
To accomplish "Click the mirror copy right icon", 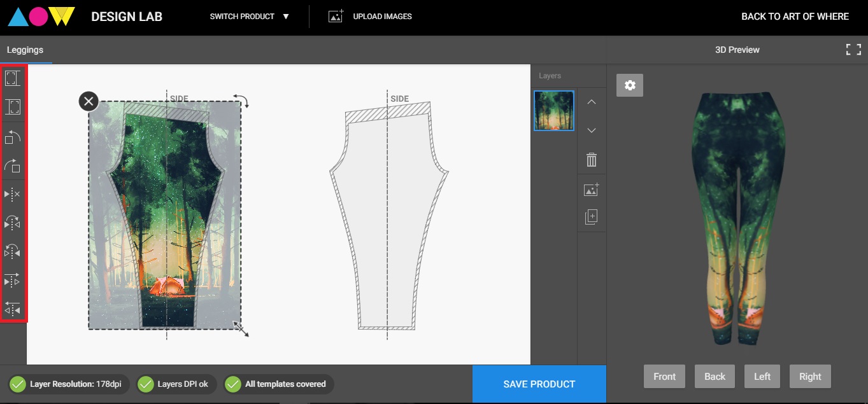I will click(13, 279).
